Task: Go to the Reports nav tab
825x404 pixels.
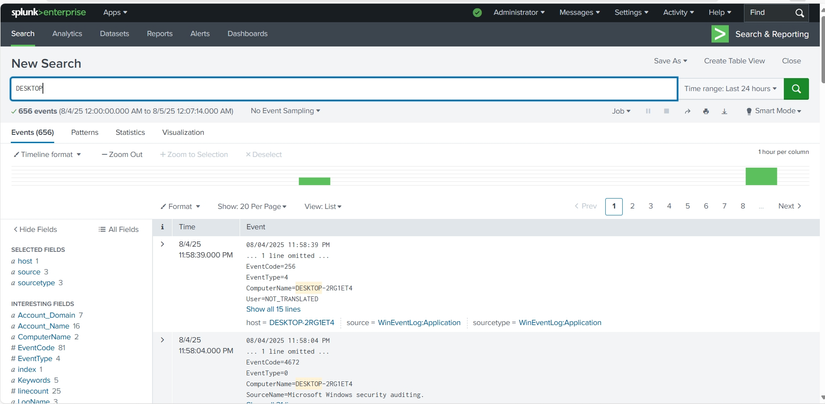Action: pos(159,34)
